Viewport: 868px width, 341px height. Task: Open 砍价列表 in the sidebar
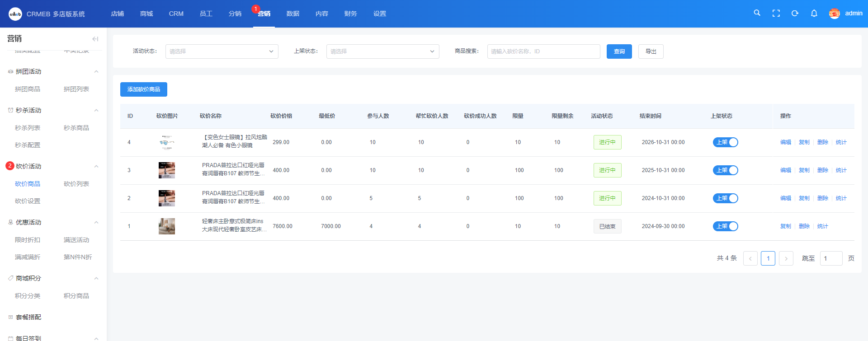pos(76,184)
